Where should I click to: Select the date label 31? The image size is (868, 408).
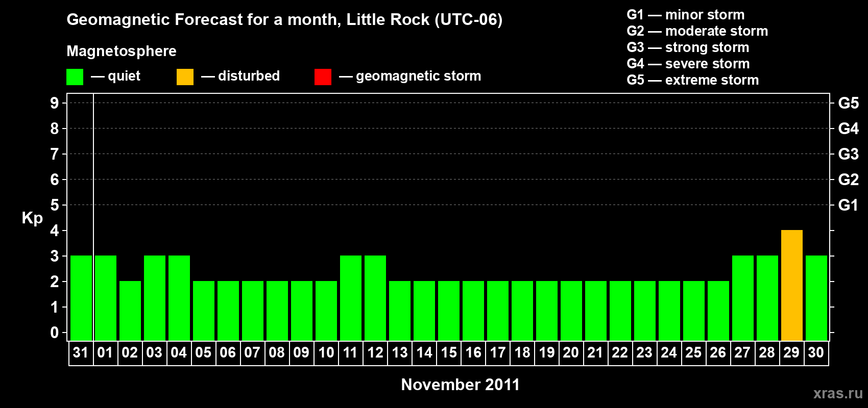click(x=81, y=352)
